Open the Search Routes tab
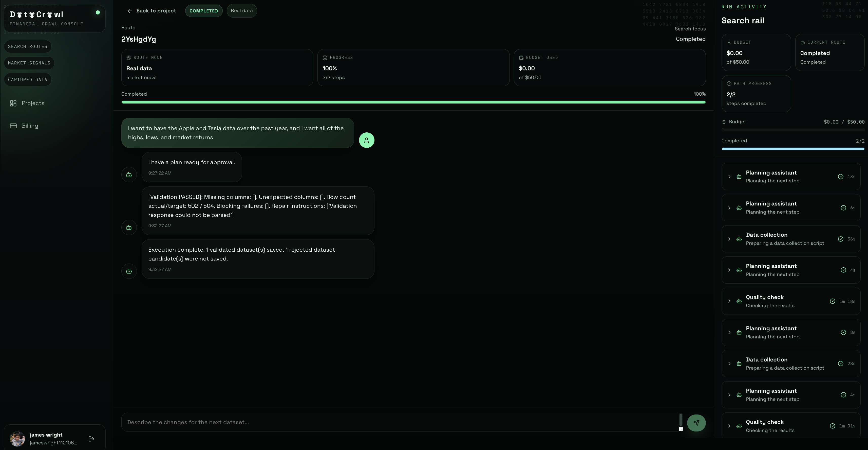The width and height of the screenshot is (868, 450). point(28,47)
